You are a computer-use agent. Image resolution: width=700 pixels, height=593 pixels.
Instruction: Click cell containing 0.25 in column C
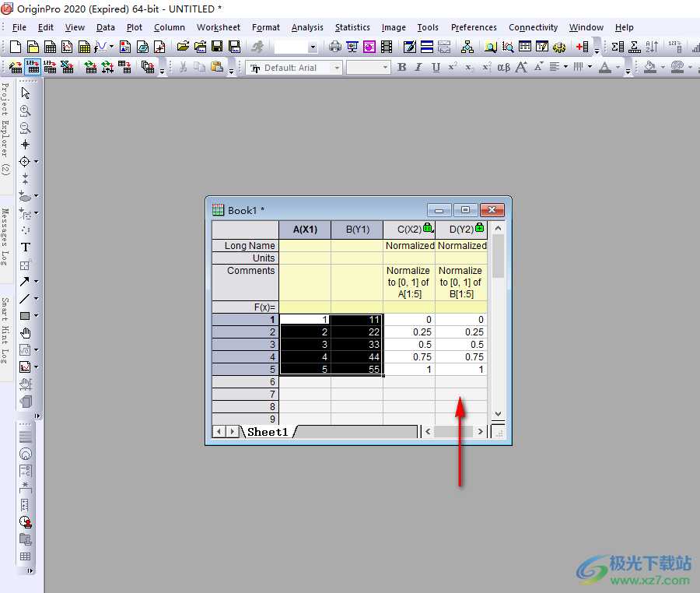409,332
